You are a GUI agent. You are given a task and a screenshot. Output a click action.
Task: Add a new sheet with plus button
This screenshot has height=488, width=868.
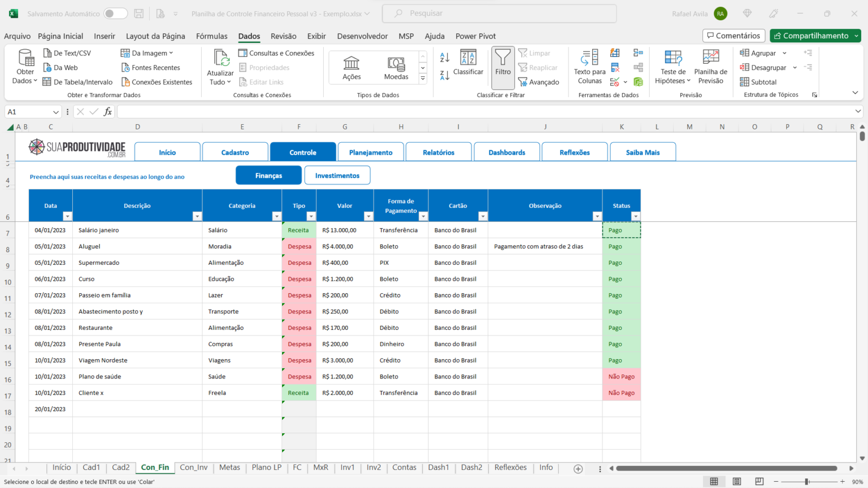(x=578, y=469)
